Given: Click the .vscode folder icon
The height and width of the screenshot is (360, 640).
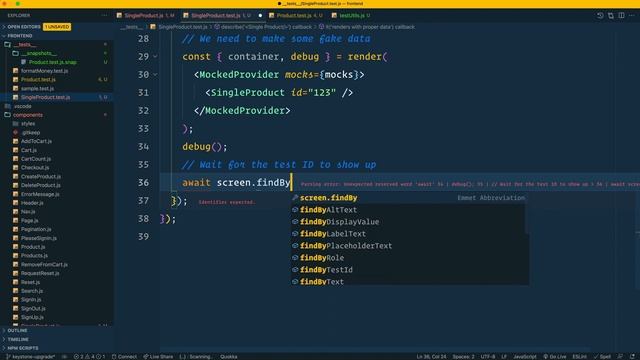Looking at the screenshot, I should coord(7,106).
